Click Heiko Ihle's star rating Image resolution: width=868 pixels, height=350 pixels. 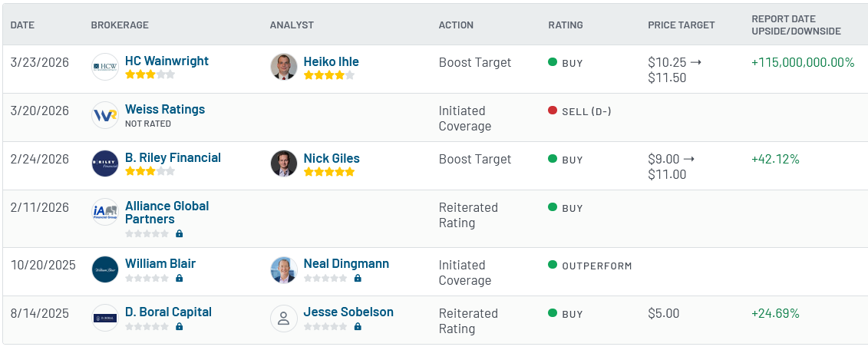click(328, 74)
